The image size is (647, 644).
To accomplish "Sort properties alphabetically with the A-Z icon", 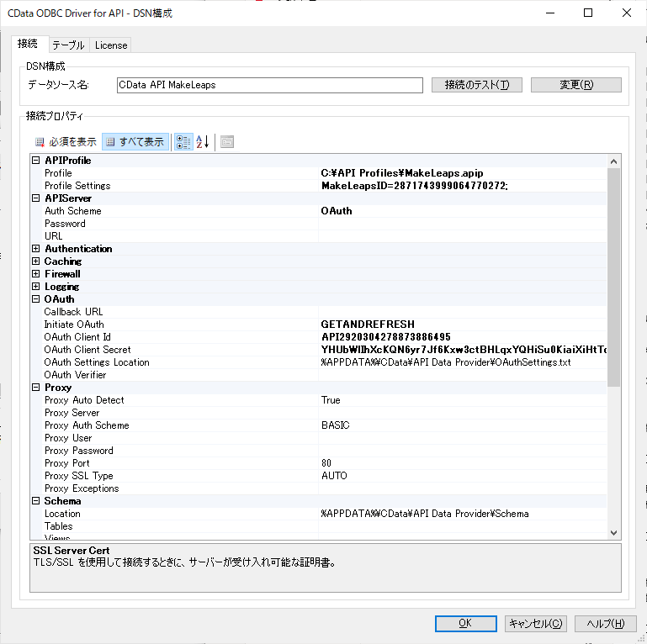I will coord(203,142).
